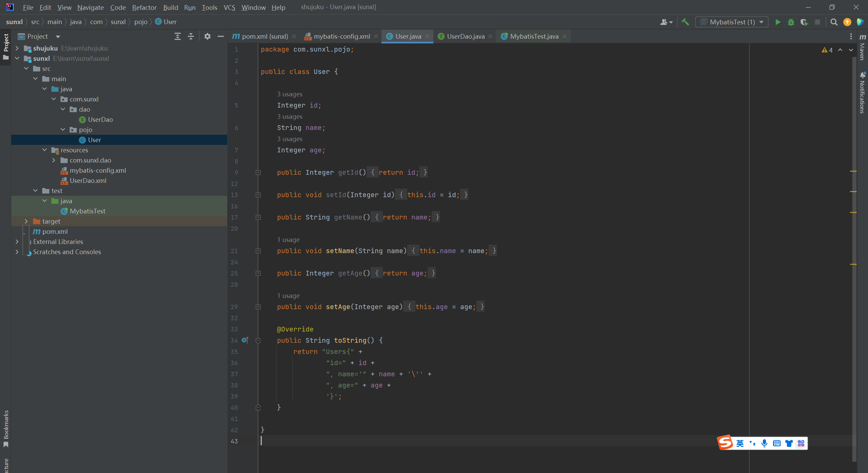Click the Debug bug icon
The image size is (868, 473).
pos(791,22)
